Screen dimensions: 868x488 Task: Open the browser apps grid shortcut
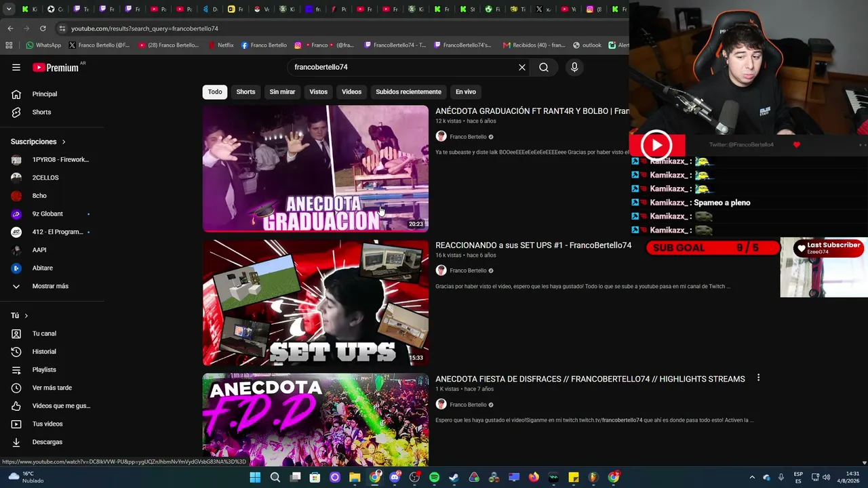[9, 45]
